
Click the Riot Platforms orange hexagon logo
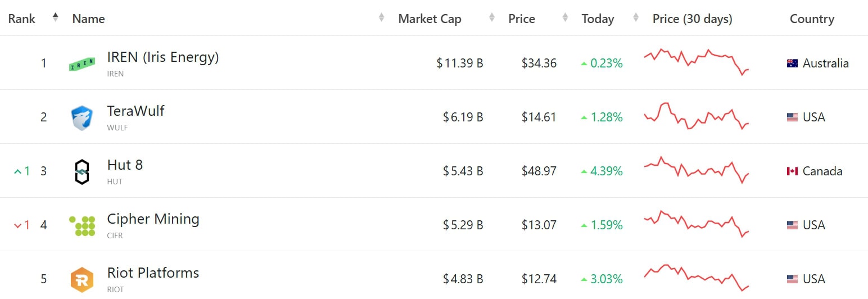coord(82,279)
